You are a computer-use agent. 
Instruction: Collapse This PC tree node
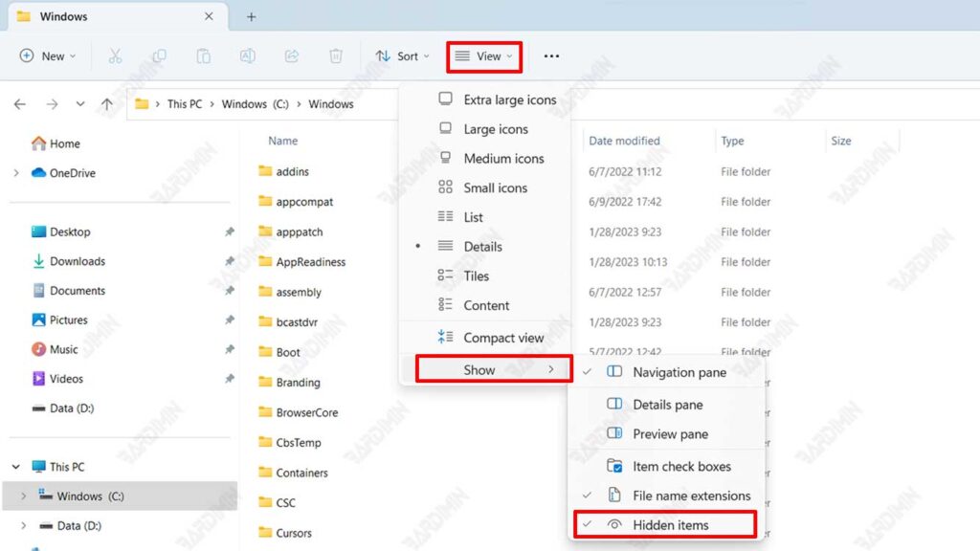pyautogui.click(x=16, y=467)
